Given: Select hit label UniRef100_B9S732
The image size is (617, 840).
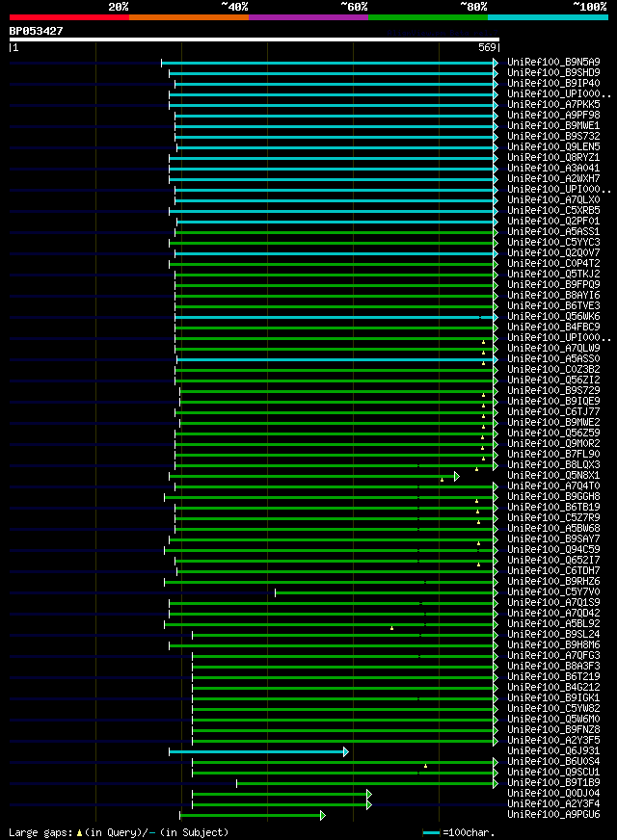Looking at the screenshot, I should coord(553,136).
